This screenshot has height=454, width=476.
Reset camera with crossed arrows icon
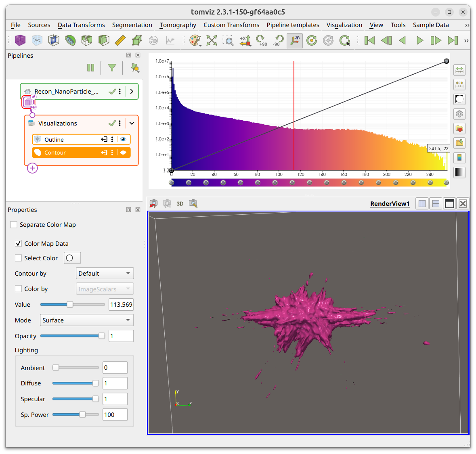212,40
